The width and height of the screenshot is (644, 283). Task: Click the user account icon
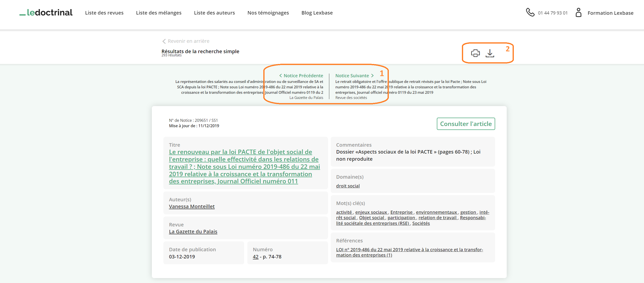[x=578, y=13]
